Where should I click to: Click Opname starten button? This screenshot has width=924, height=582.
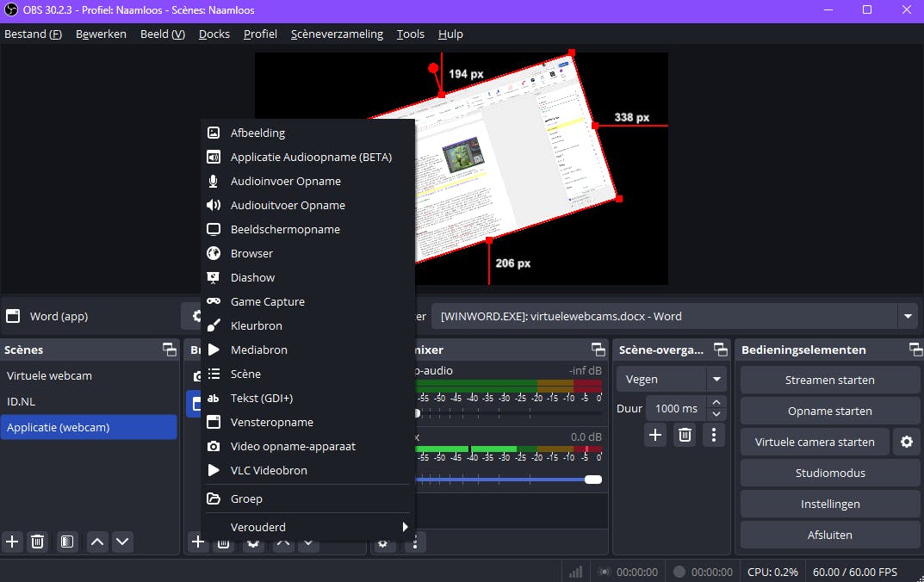pyautogui.click(x=830, y=412)
